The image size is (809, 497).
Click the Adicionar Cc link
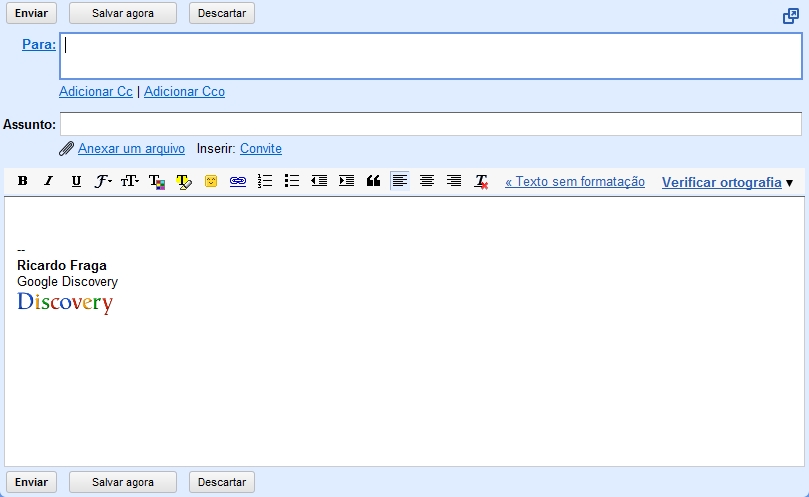(x=96, y=92)
